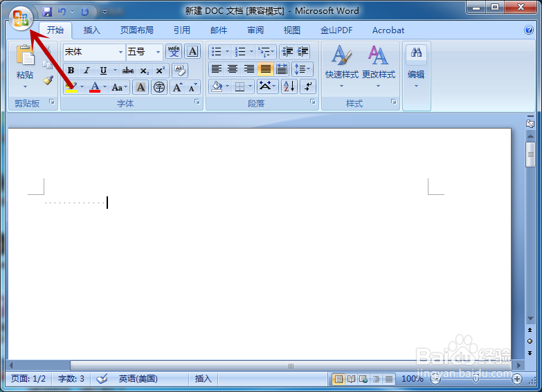Click zoom in plus button
The width and height of the screenshot is (542, 392).
click(x=517, y=380)
